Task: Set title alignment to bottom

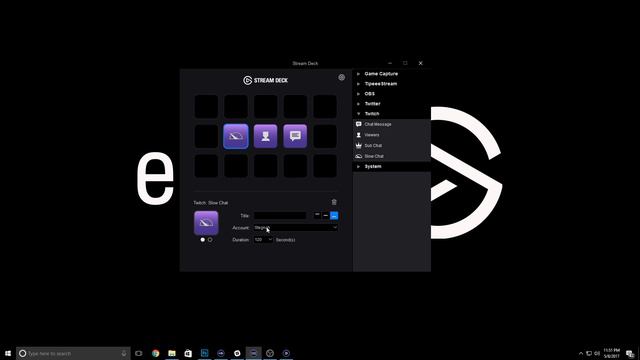Action: (334, 215)
